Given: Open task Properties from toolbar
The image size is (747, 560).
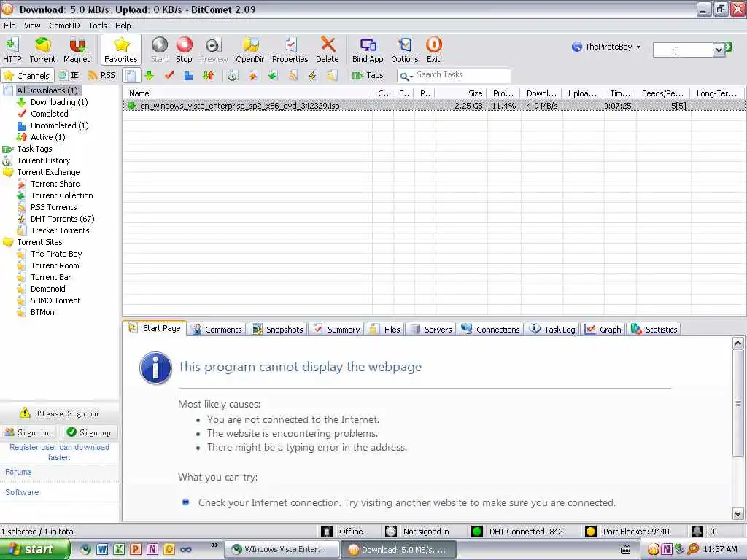Looking at the screenshot, I should click(x=290, y=50).
